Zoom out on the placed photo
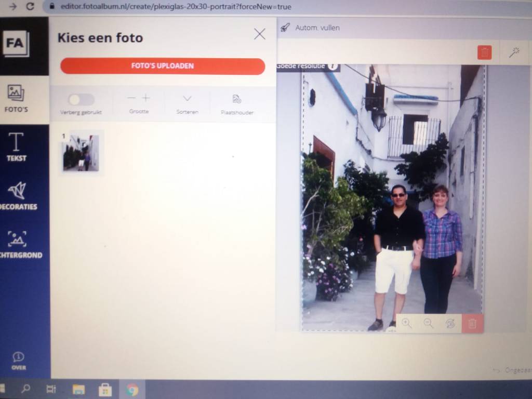 (x=428, y=323)
